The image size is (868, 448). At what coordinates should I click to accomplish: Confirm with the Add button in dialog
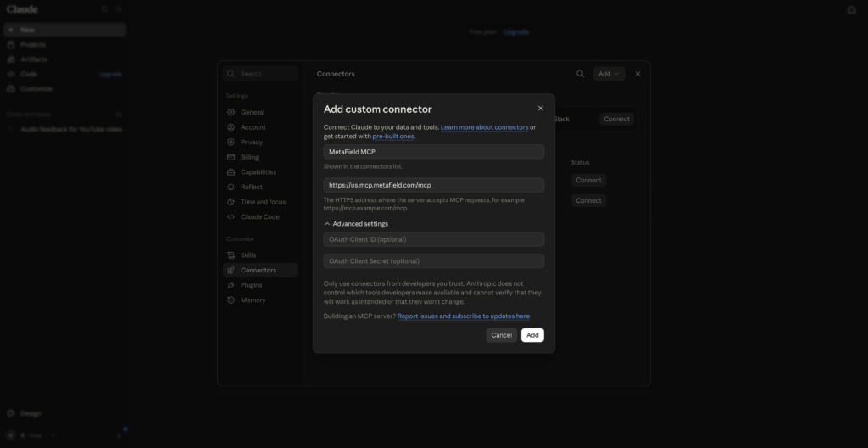coord(532,335)
